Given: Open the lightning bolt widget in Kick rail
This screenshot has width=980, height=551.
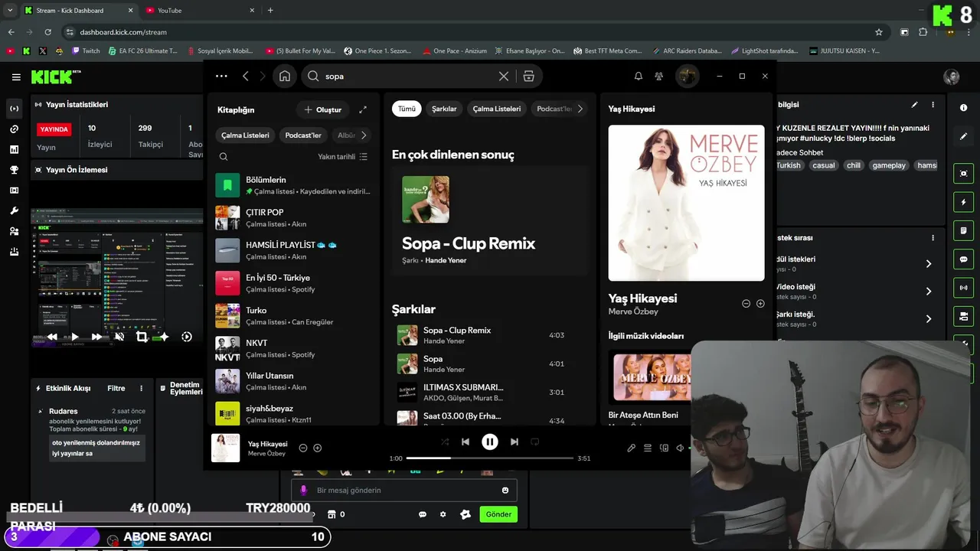Looking at the screenshot, I should [963, 202].
